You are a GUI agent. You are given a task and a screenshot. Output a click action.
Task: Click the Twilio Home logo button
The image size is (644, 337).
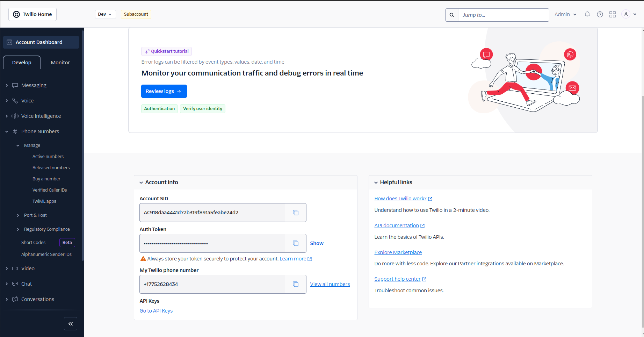point(32,14)
